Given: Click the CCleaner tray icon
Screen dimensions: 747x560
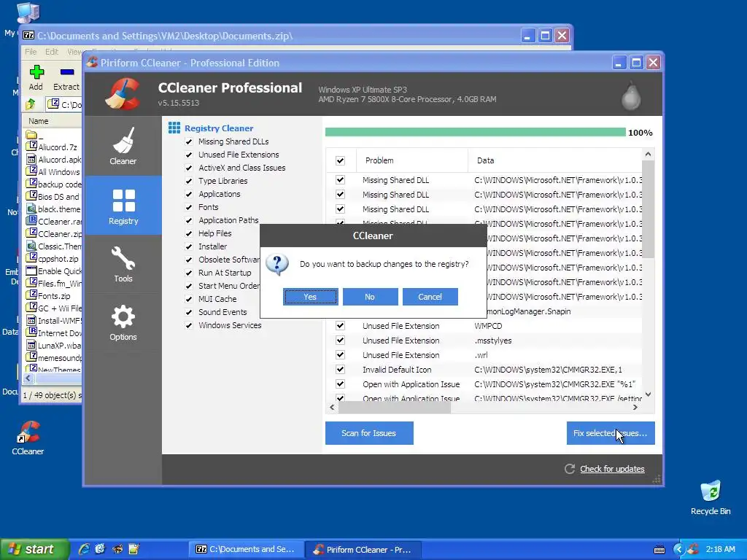Looking at the screenshot, I should coord(693,549).
